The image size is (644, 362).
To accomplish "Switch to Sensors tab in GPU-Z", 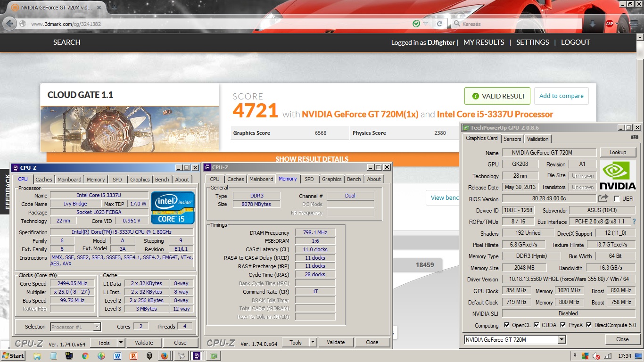I will pyautogui.click(x=512, y=139).
